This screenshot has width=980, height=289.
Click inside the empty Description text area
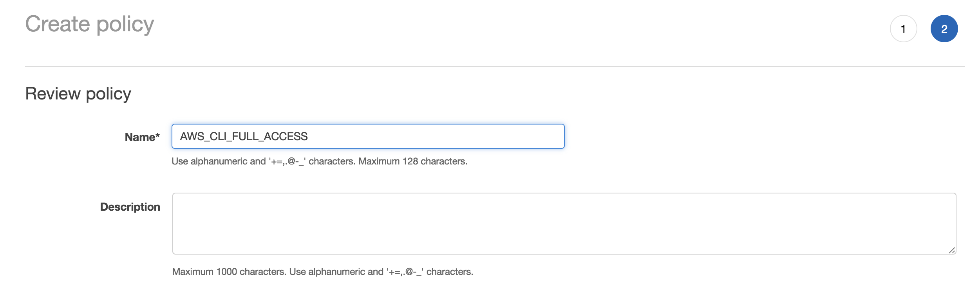[564, 223]
